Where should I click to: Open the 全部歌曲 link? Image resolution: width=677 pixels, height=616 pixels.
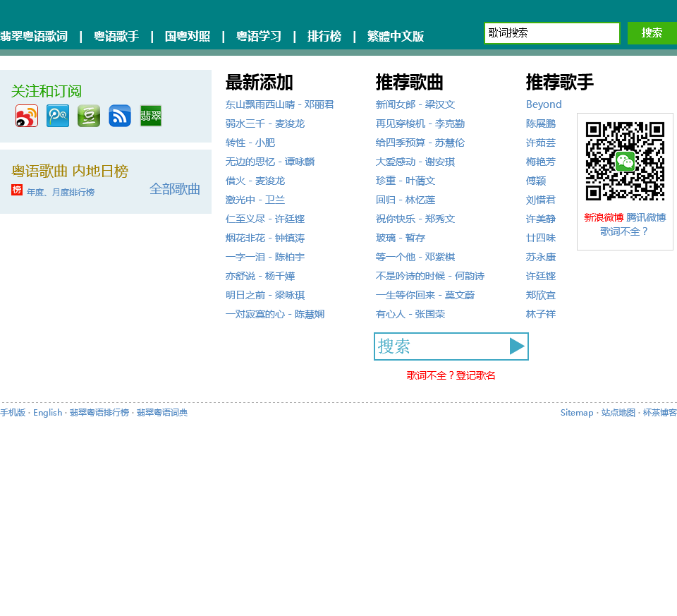click(175, 189)
